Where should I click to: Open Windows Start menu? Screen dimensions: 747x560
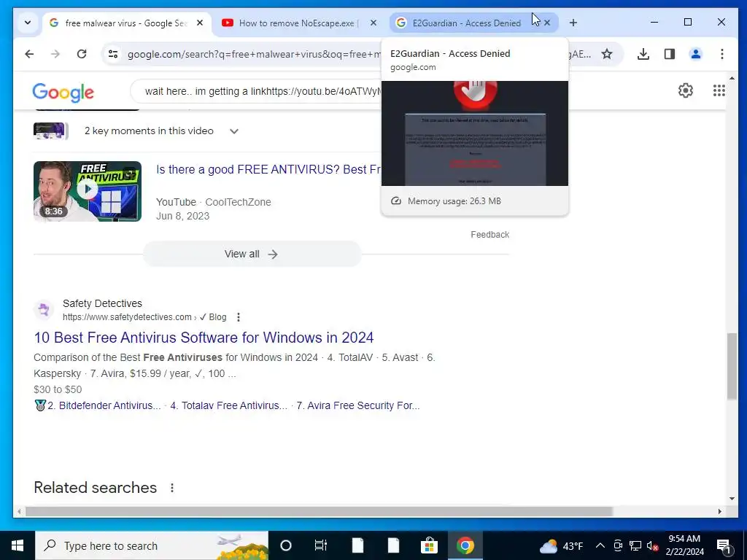coord(18,545)
